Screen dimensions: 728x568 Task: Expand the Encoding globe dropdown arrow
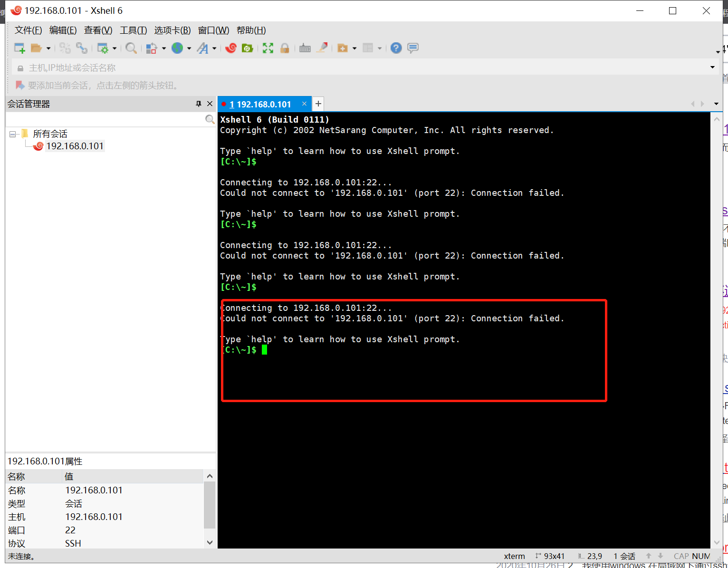189,48
